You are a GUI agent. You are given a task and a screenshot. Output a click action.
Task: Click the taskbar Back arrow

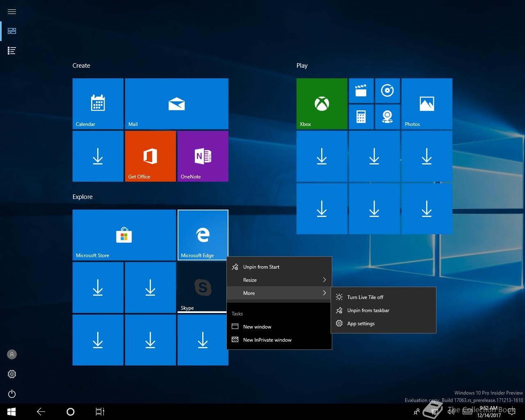point(41,412)
